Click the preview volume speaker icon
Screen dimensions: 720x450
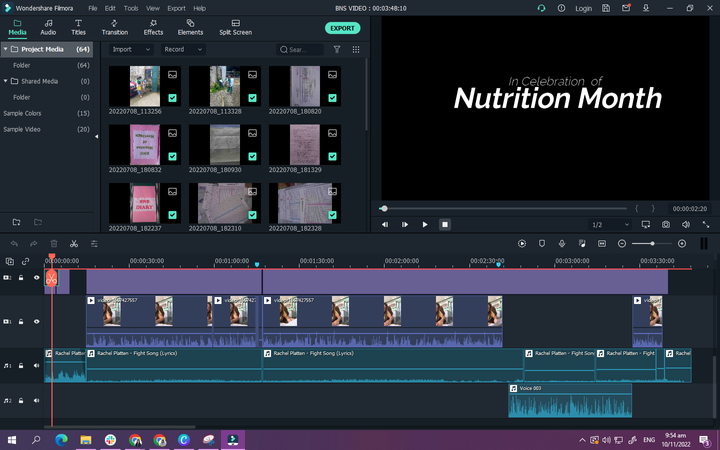point(686,225)
